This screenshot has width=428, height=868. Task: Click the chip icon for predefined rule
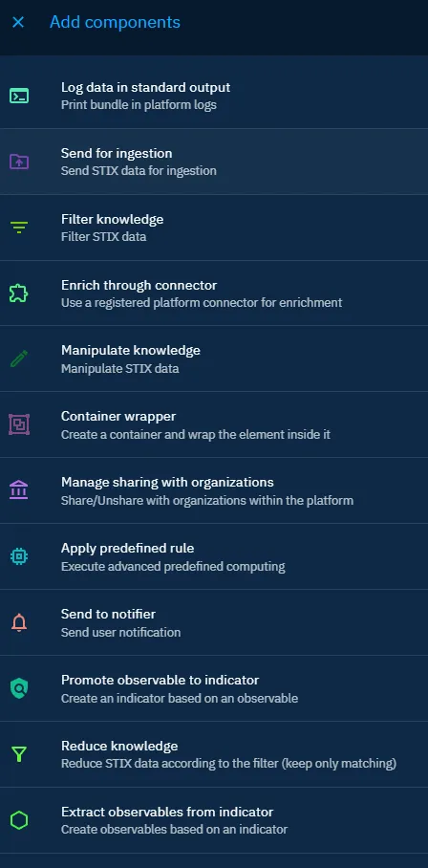[x=19, y=556]
